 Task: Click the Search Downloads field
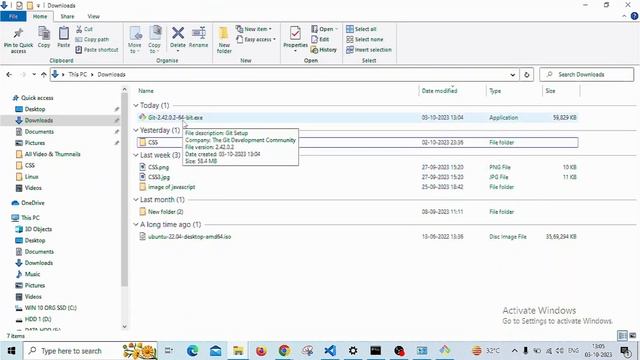(x=587, y=74)
